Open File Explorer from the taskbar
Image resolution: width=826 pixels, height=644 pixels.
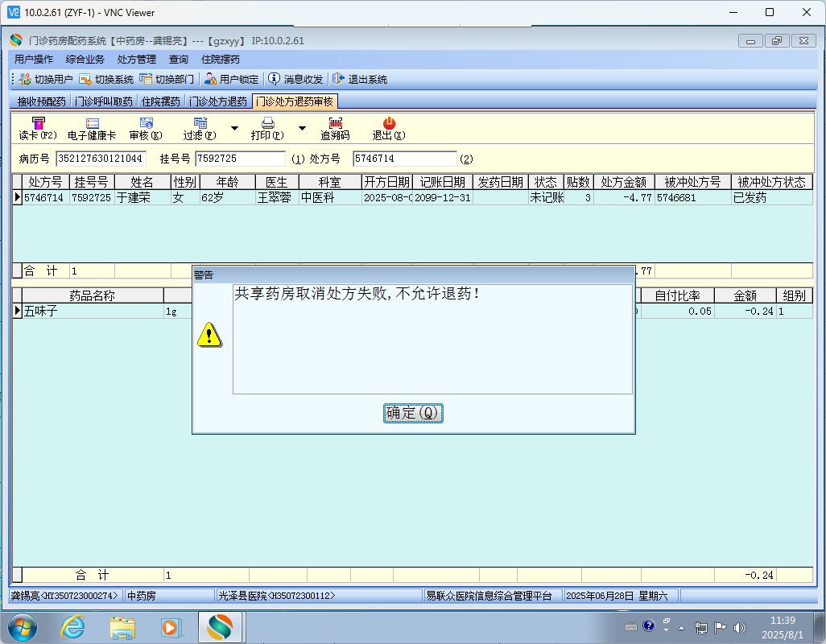pos(122,628)
